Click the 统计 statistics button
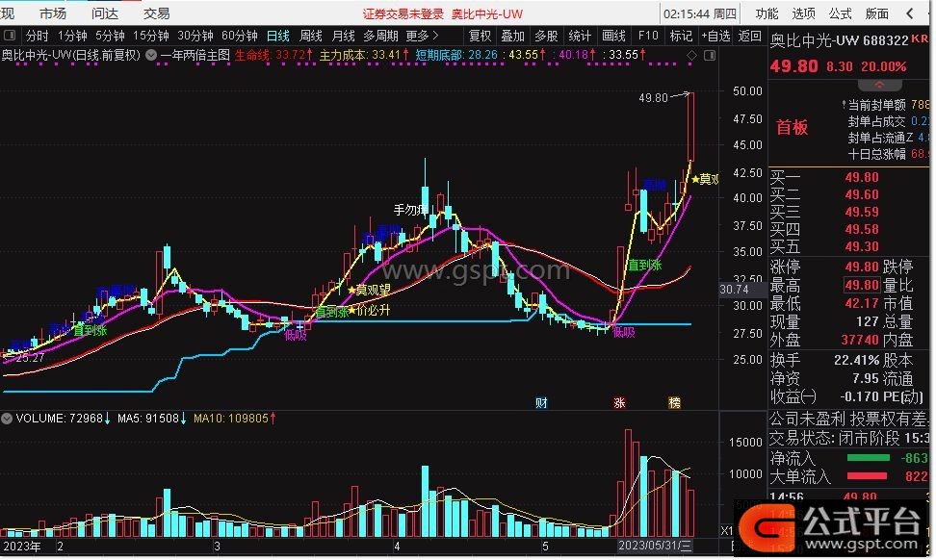Screen dimensions: 936x560 580,36
